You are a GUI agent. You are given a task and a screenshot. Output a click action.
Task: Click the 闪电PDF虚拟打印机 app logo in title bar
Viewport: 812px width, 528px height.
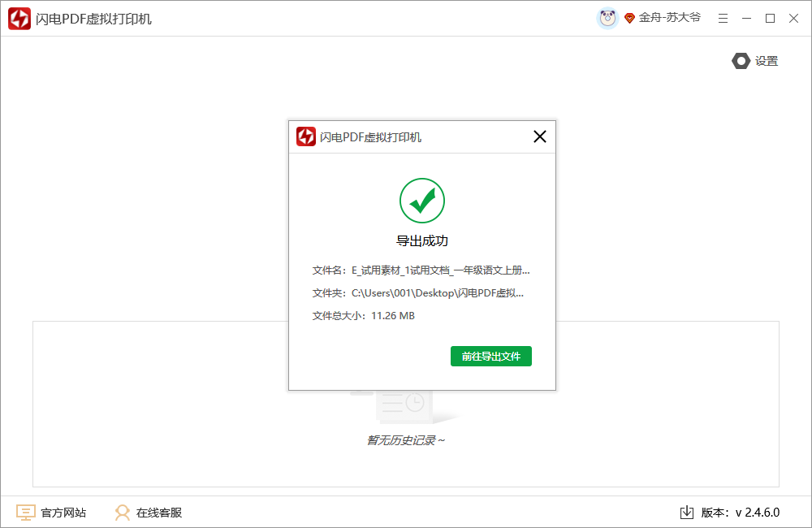[19, 19]
